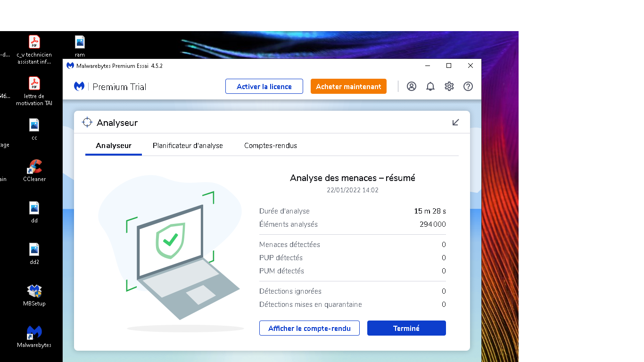Minimize the Malwarebytes window
Viewport: 644px width, 362px height.
(x=428, y=66)
